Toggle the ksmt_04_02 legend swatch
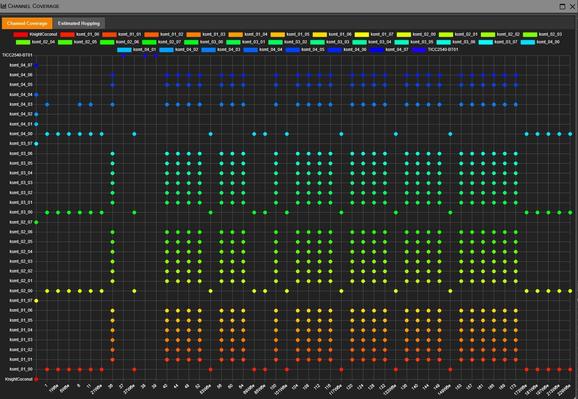This screenshot has width=578, height=399. pyautogui.click(x=166, y=49)
